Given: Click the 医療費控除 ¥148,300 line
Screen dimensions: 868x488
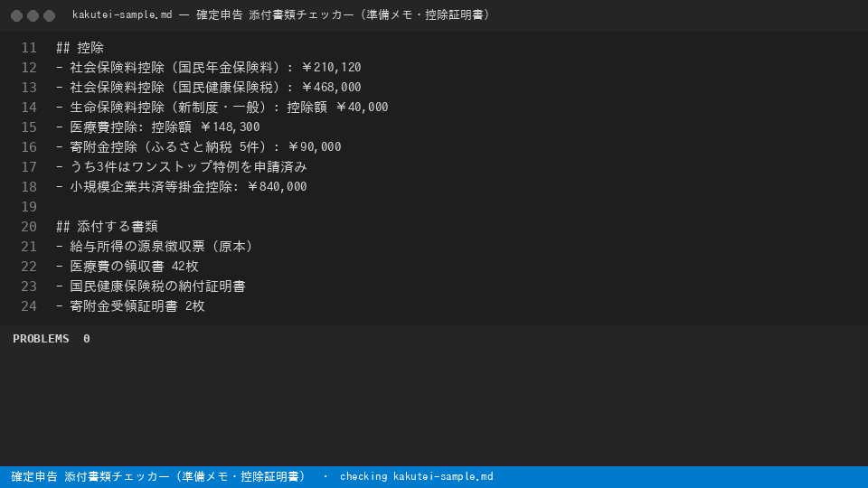Looking at the screenshot, I should tap(157, 127).
